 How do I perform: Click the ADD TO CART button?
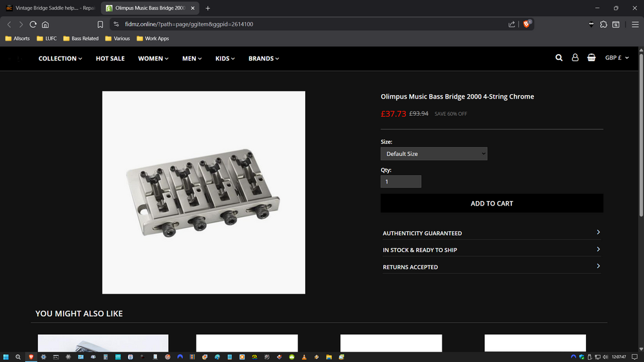click(x=491, y=204)
